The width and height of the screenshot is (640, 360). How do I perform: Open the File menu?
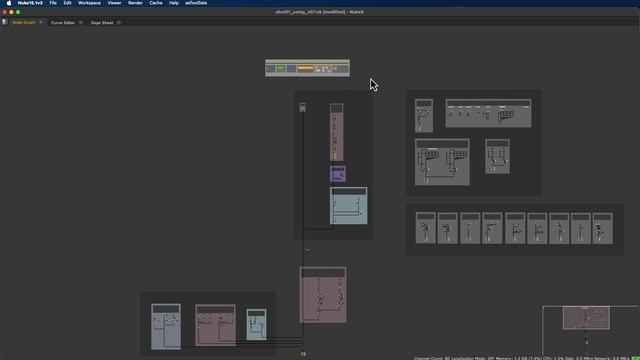tap(53, 3)
